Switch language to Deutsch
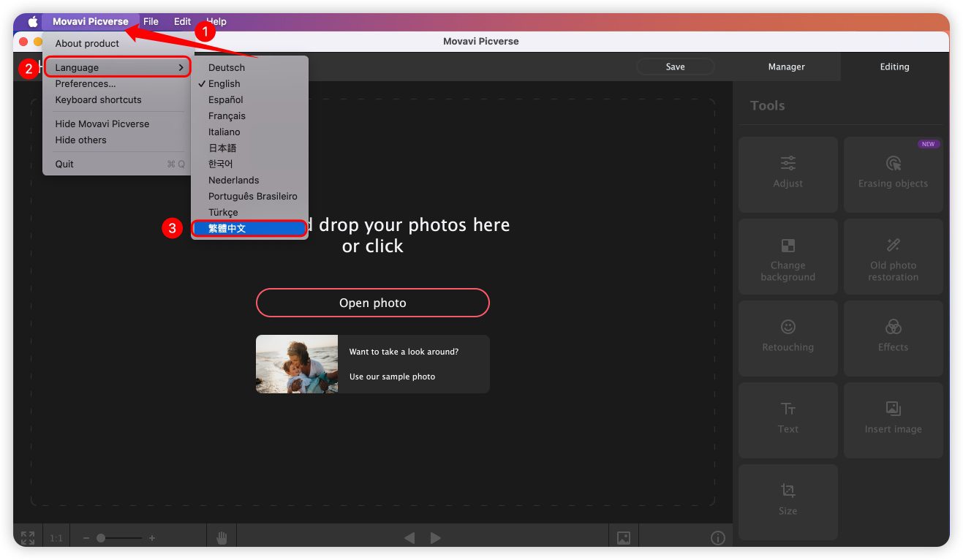Viewport: 963px width, 560px height. (x=226, y=67)
